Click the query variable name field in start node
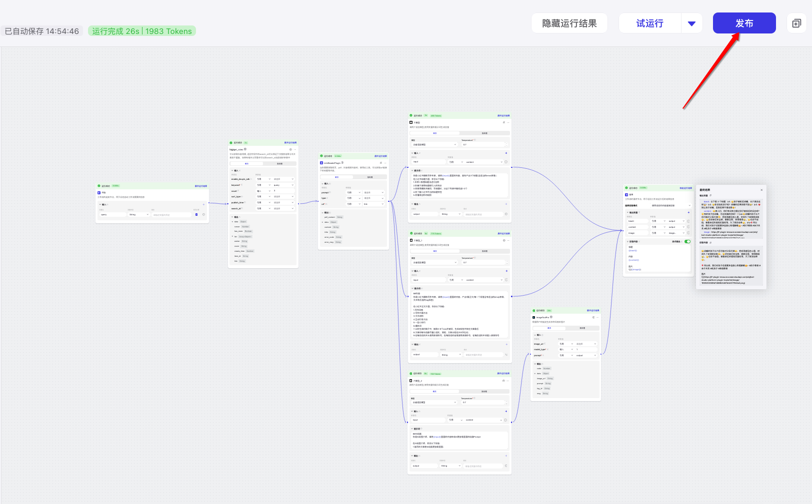Screen dimensions: 812x504 (113, 214)
